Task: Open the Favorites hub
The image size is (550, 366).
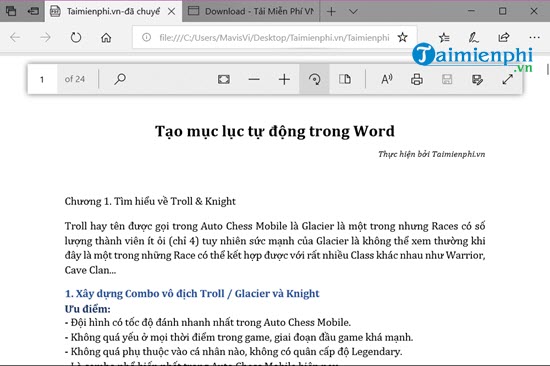Action: pyautogui.click(x=444, y=37)
